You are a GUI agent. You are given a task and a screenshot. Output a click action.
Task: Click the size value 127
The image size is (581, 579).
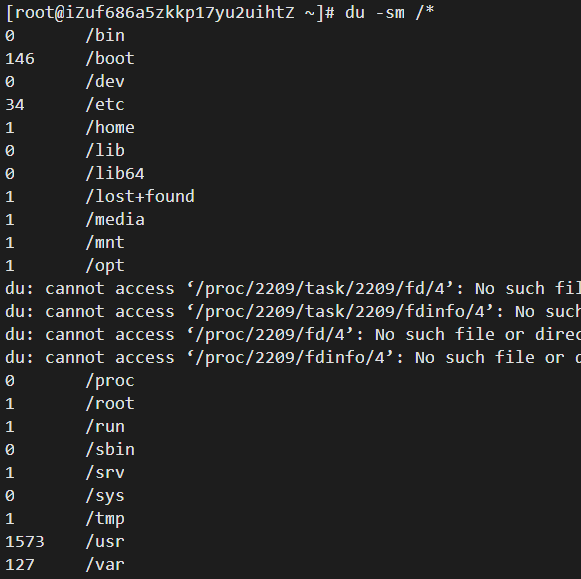(20, 565)
